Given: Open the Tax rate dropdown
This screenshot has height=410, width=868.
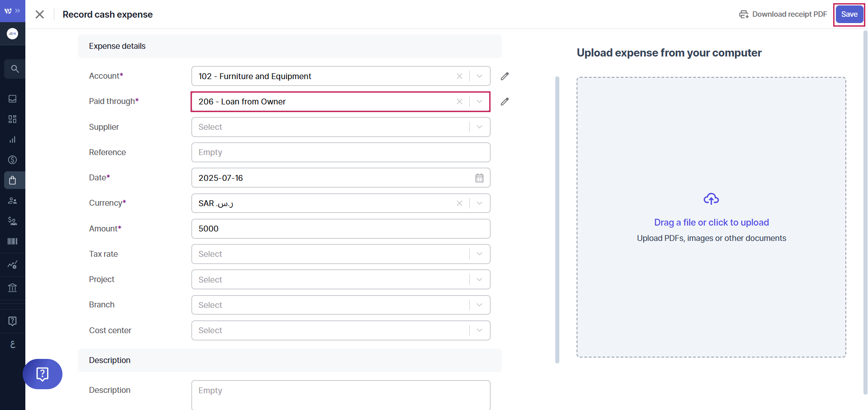Looking at the screenshot, I should [479, 254].
